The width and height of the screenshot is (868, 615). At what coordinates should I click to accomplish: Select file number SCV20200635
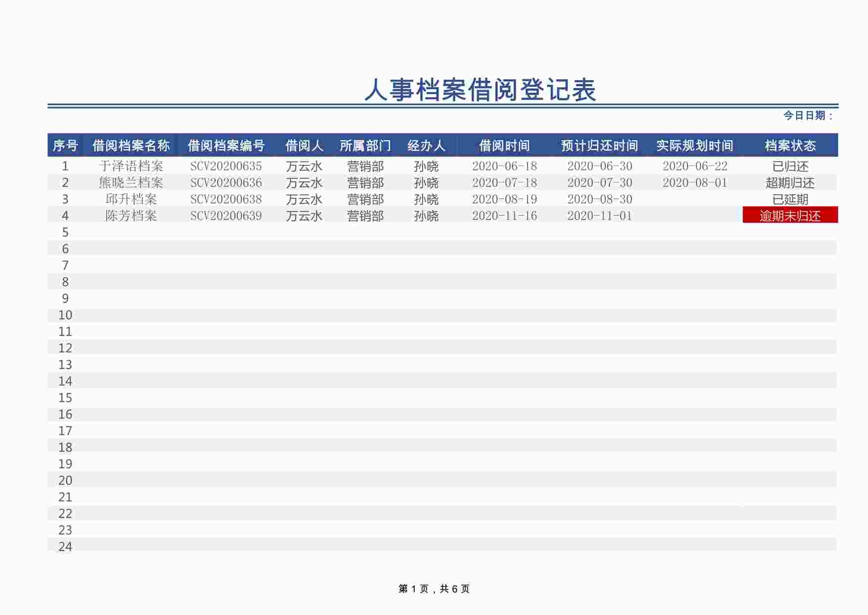pos(226,166)
